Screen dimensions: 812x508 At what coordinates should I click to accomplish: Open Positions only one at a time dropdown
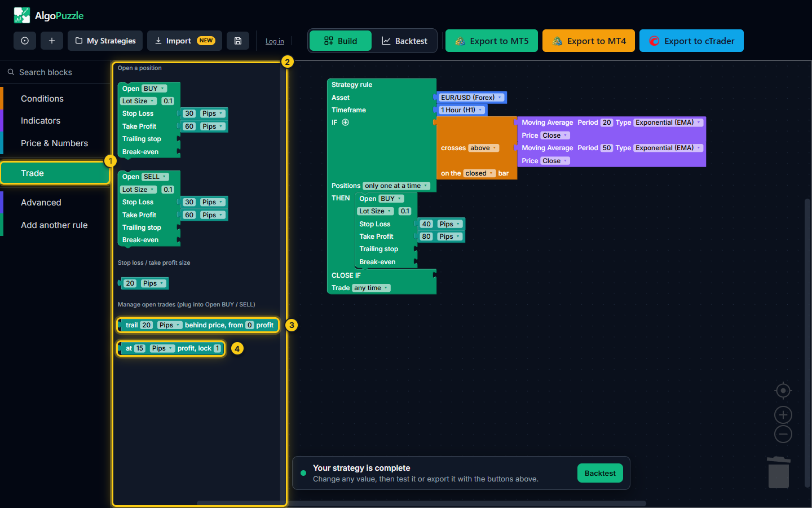click(396, 186)
